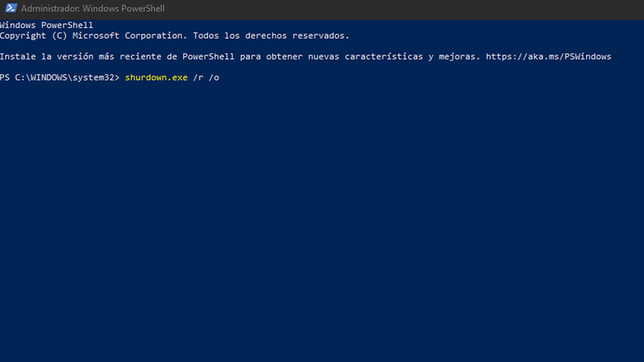Click the word reservados in the copyright text
This screenshot has width=644, height=362.
tap(319, 36)
